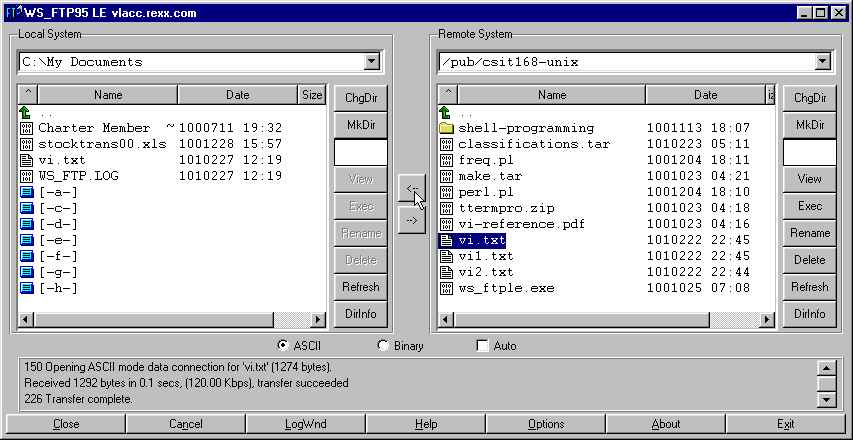
Task: Click the remote MkDir button
Action: (809, 125)
